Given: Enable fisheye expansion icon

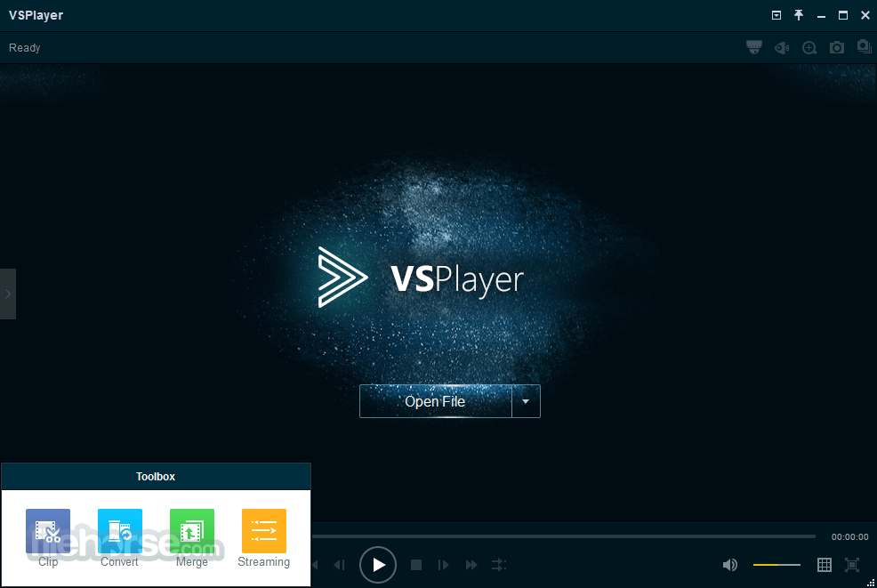Looking at the screenshot, I should [x=782, y=48].
